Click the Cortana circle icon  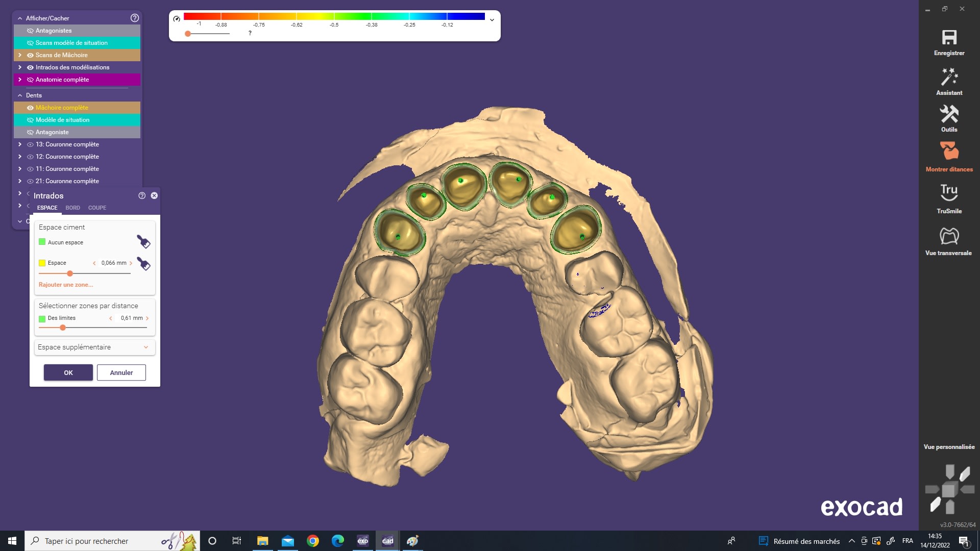coord(212,541)
